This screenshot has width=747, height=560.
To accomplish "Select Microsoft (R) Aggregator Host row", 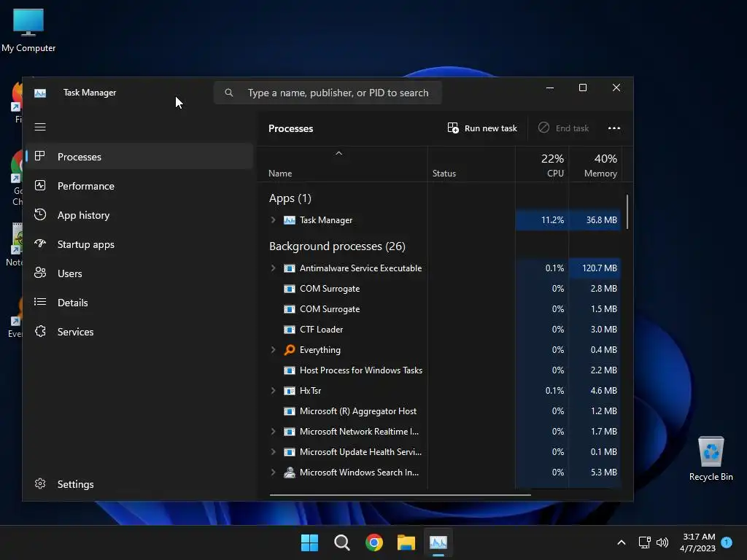I will [x=440, y=411].
